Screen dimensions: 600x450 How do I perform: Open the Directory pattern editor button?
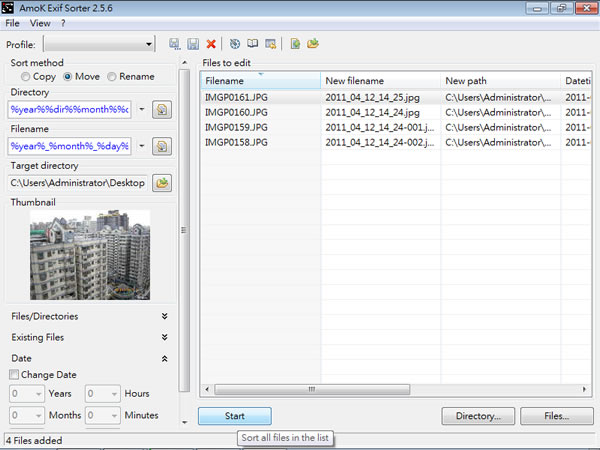tap(162, 109)
